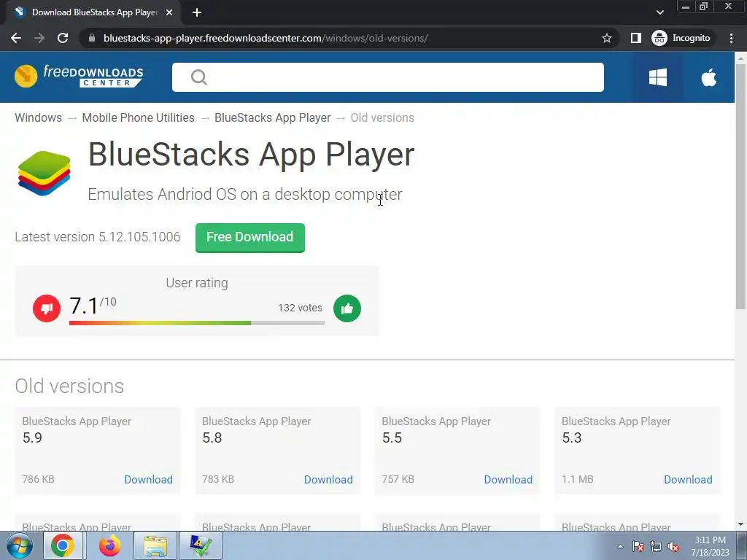Click the user rating color bar
Viewport: 747px width, 560px height.
coord(197,323)
